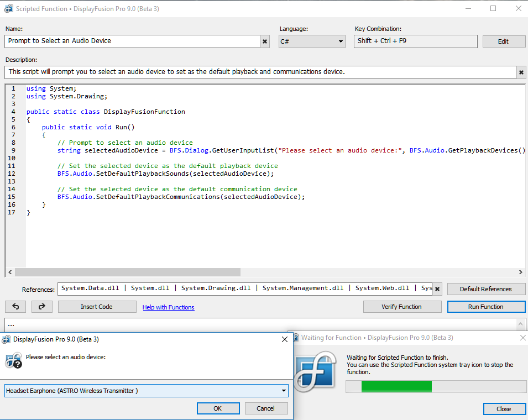
Task: Click the undo arrow button
Action: point(15,307)
